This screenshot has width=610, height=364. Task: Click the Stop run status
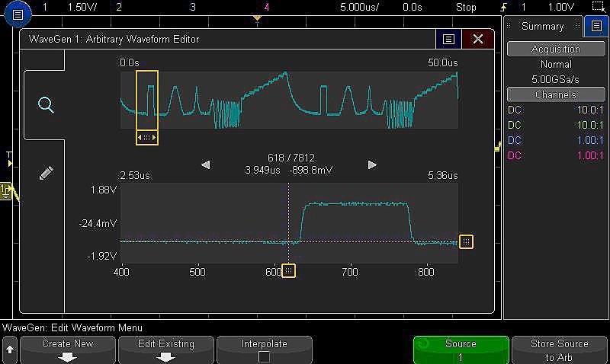[466, 8]
